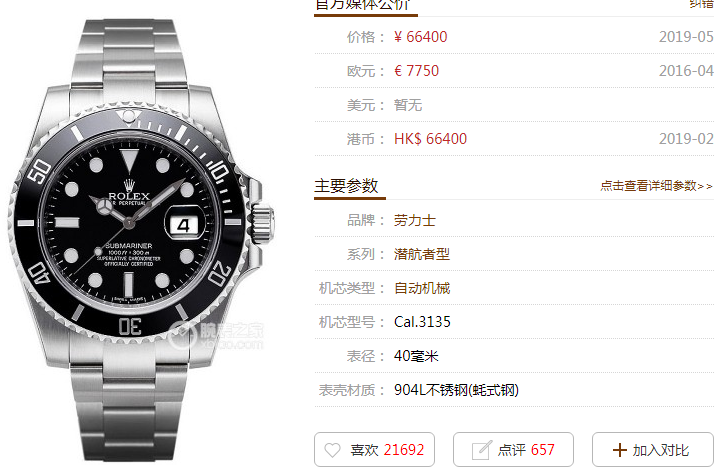
Task: Click the € 7750 euro price
Action: pyautogui.click(x=416, y=71)
